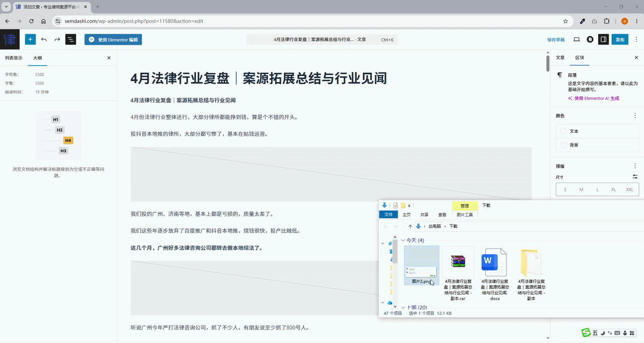Select the .docx Word file in Explorer

(495, 274)
